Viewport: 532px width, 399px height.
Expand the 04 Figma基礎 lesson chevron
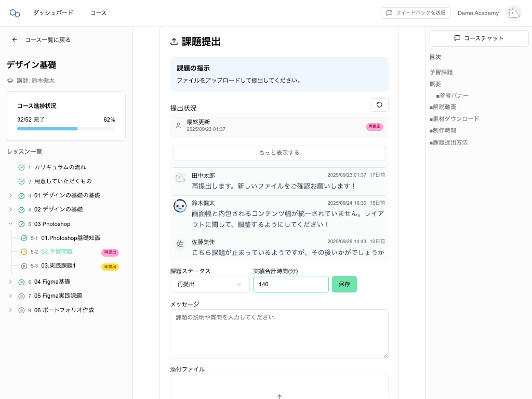coord(10,281)
